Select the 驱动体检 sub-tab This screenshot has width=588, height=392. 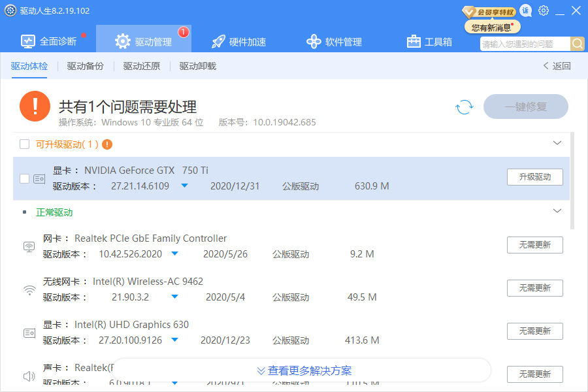tap(29, 66)
